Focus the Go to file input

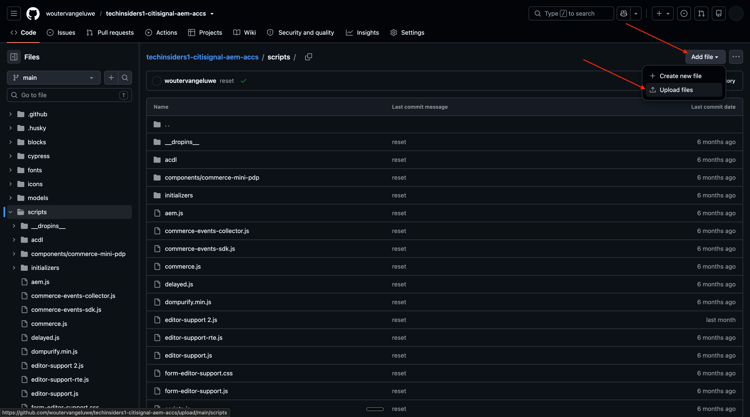coord(69,95)
